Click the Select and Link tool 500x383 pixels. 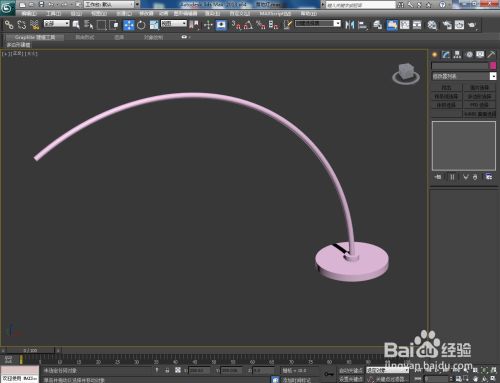[x=9, y=25]
